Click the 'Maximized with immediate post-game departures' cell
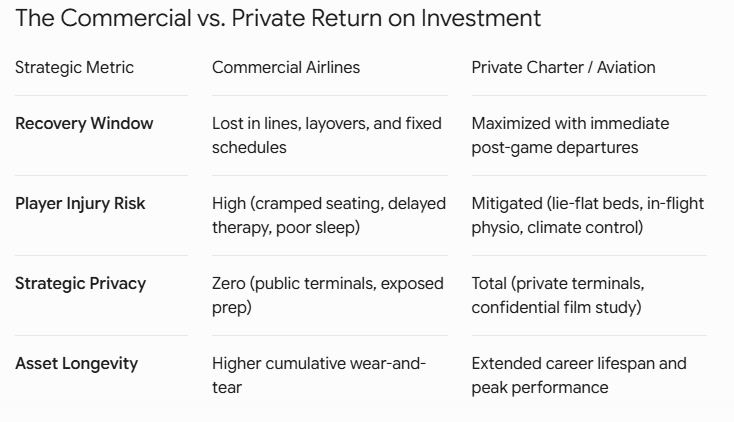The height and width of the screenshot is (422, 734). [x=570, y=135]
